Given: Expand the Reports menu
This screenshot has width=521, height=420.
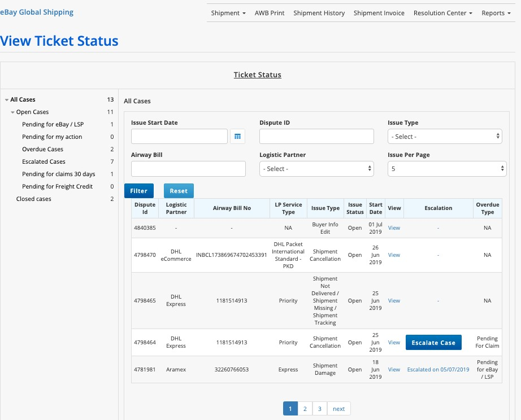Looking at the screenshot, I should pos(496,13).
